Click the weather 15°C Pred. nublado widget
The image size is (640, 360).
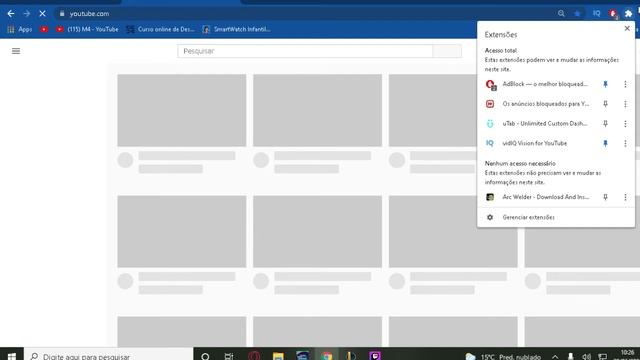tap(503, 357)
